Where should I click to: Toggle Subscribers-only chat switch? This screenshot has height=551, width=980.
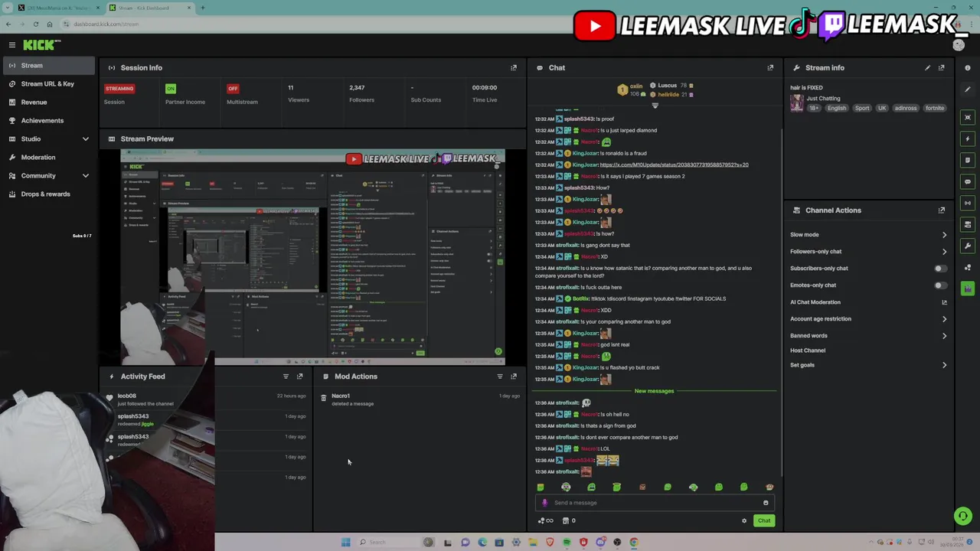[939, 269]
